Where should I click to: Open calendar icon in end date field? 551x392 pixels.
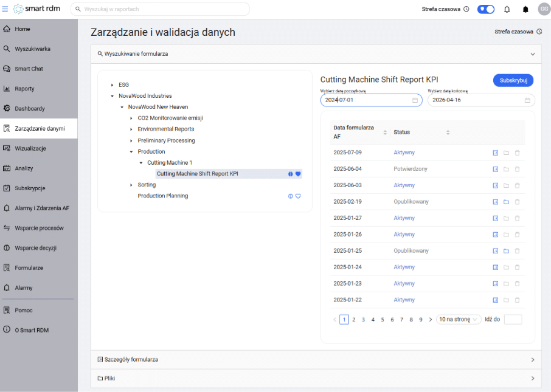click(527, 100)
